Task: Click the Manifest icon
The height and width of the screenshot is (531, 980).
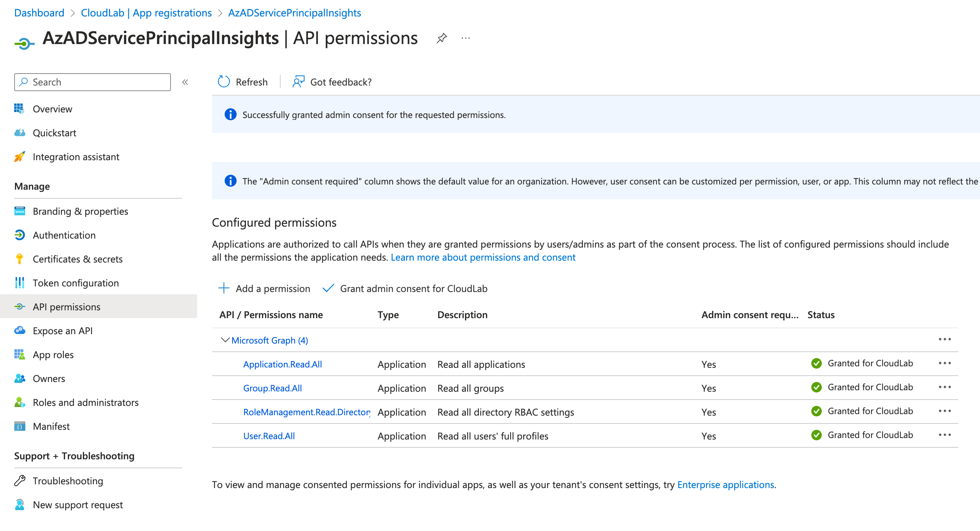Action: [x=19, y=426]
